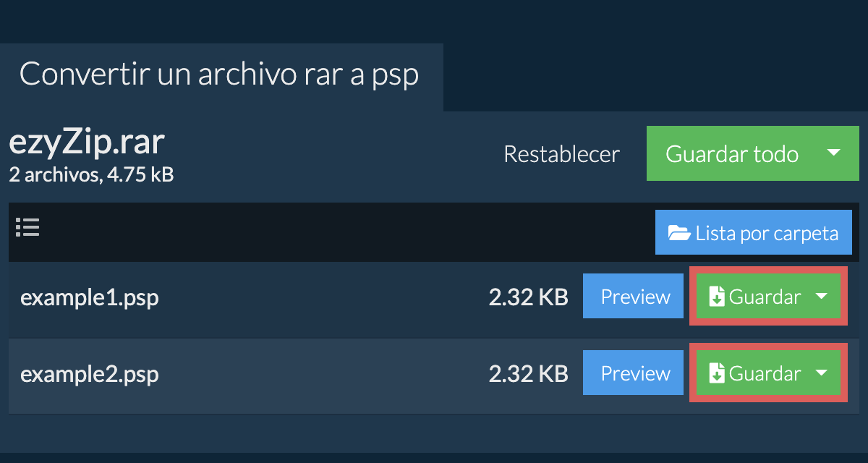
Task: Click the list view icon in the toolbar
Action: click(27, 228)
